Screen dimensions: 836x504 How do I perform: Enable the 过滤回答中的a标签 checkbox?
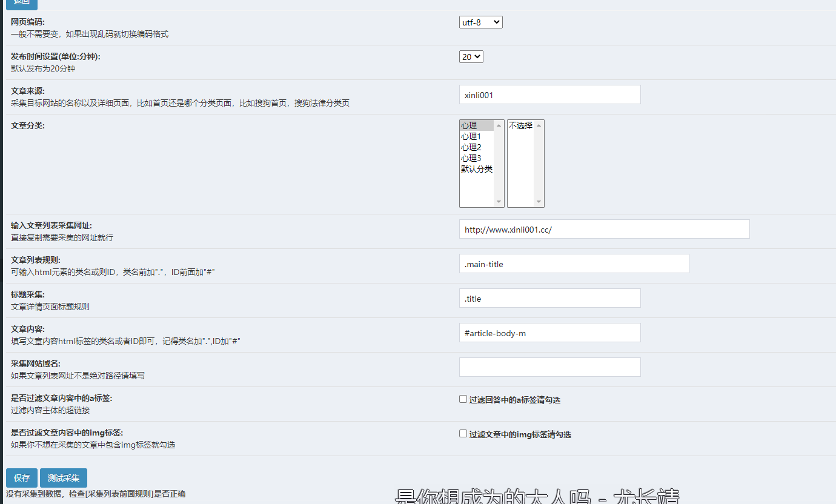click(463, 399)
